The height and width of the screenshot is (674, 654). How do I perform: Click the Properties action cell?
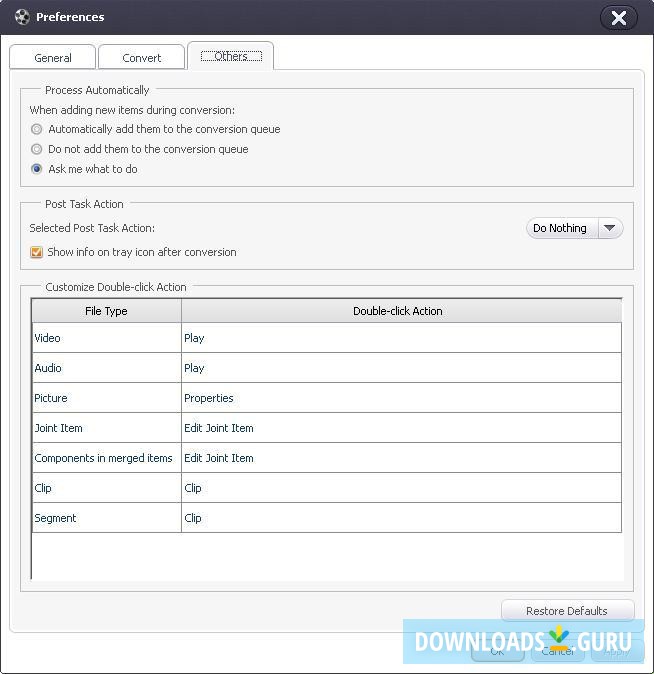coord(401,398)
